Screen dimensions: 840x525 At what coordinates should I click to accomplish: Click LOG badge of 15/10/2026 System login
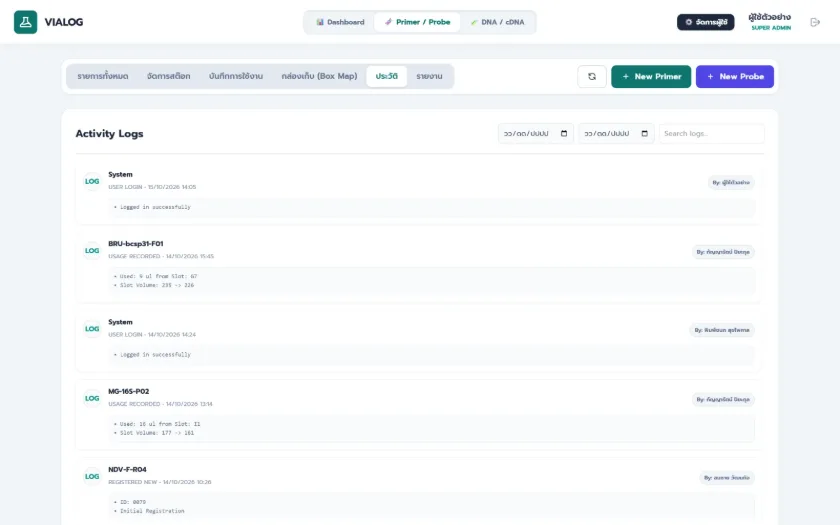[92, 182]
